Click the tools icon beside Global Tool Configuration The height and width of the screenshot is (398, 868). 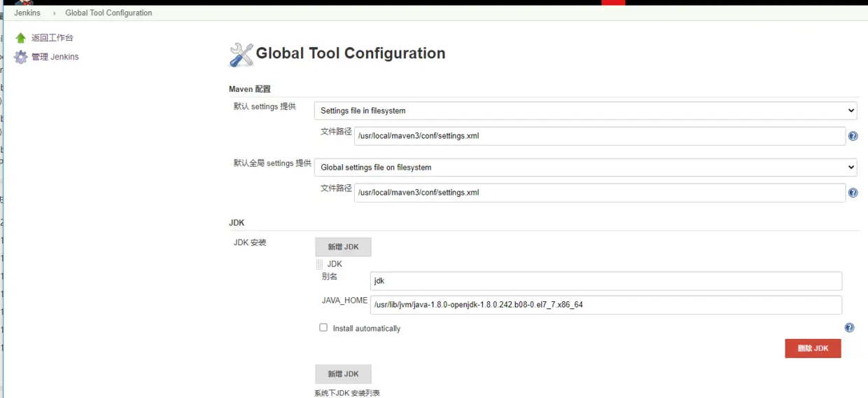click(x=241, y=55)
